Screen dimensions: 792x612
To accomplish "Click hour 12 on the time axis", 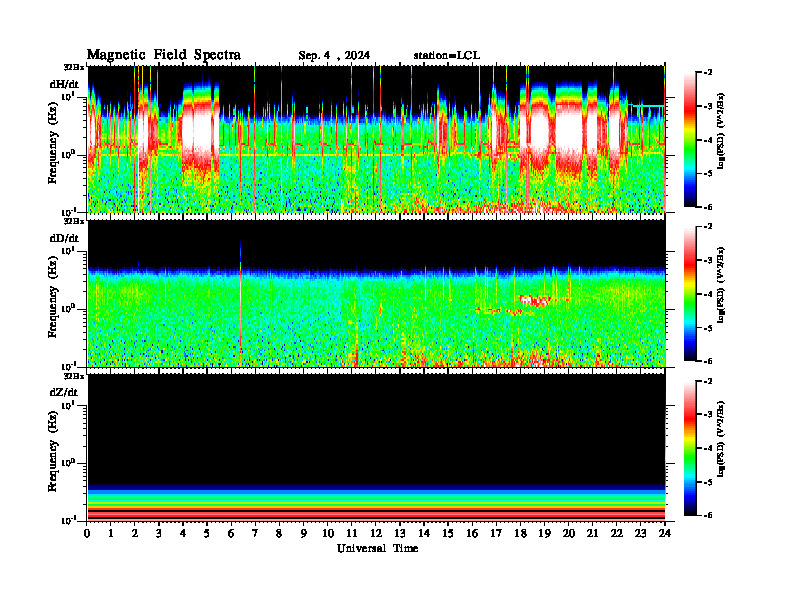I will coord(376,533).
